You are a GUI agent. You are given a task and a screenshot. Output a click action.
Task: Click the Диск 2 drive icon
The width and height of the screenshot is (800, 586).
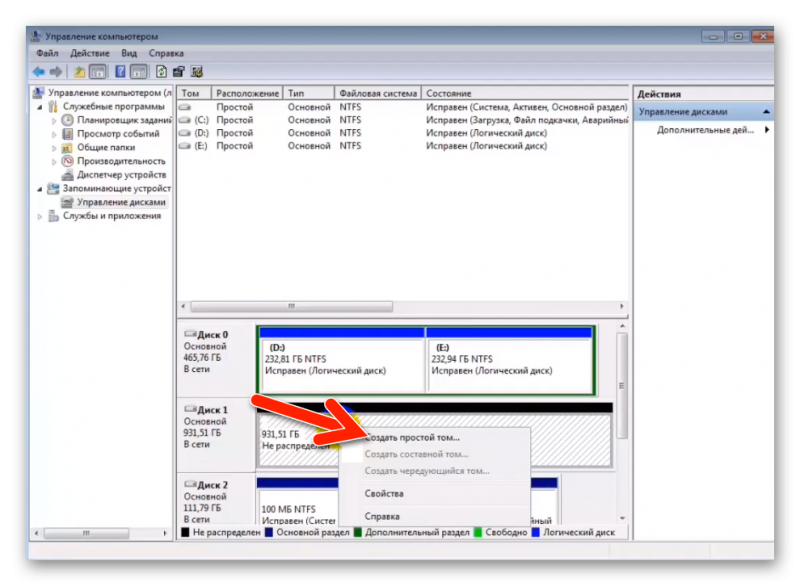pyautogui.click(x=190, y=484)
